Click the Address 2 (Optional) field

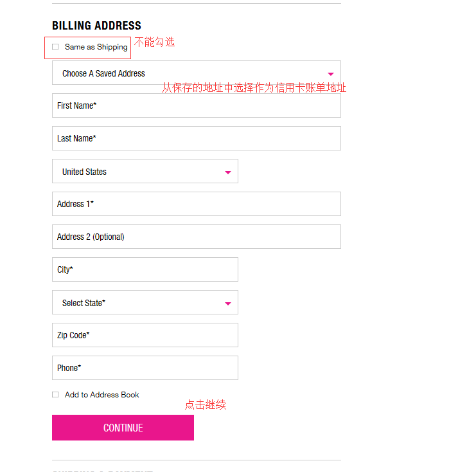click(196, 237)
